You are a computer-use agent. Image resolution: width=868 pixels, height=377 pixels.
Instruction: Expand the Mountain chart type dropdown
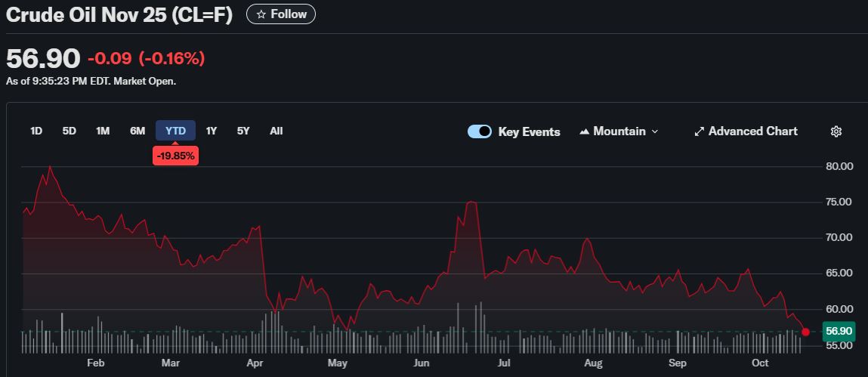click(x=654, y=131)
